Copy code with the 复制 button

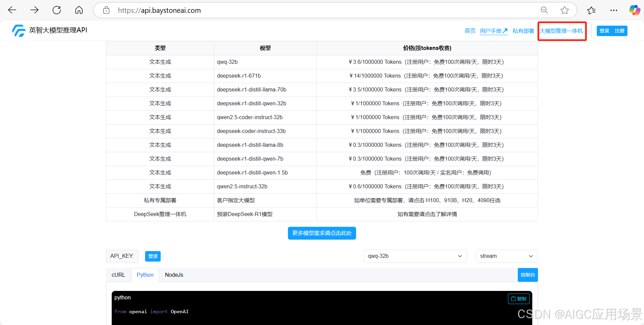519,299
